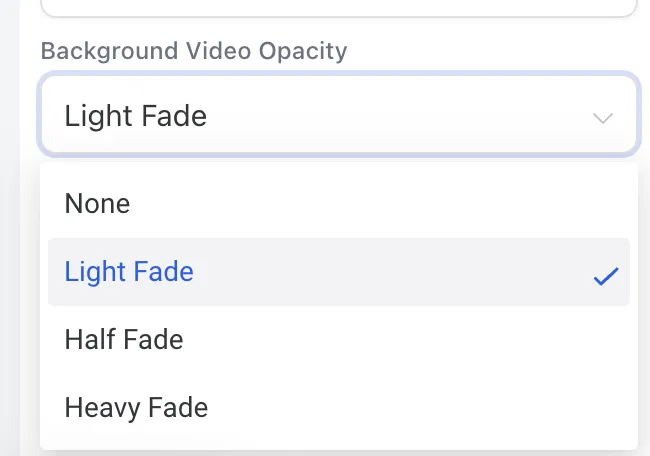Click the blue checkmark beside Light Fade
The width and height of the screenshot is (650, 456).
[x=606, y=277]
